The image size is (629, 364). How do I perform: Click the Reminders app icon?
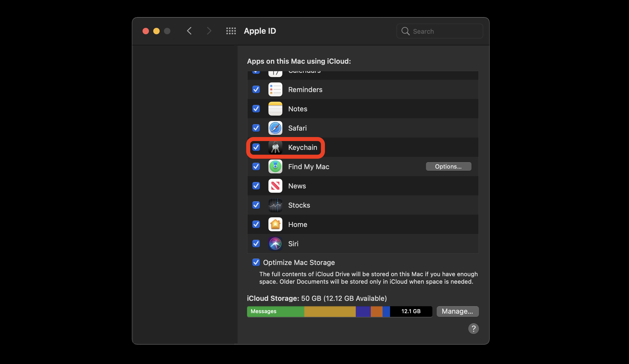275,89
